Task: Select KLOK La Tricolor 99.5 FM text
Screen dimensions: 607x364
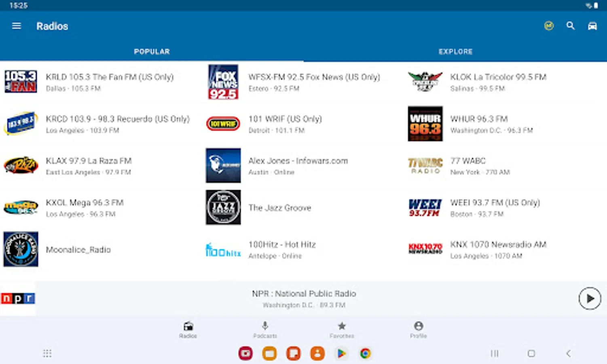Action: click(x=498, y=77)
